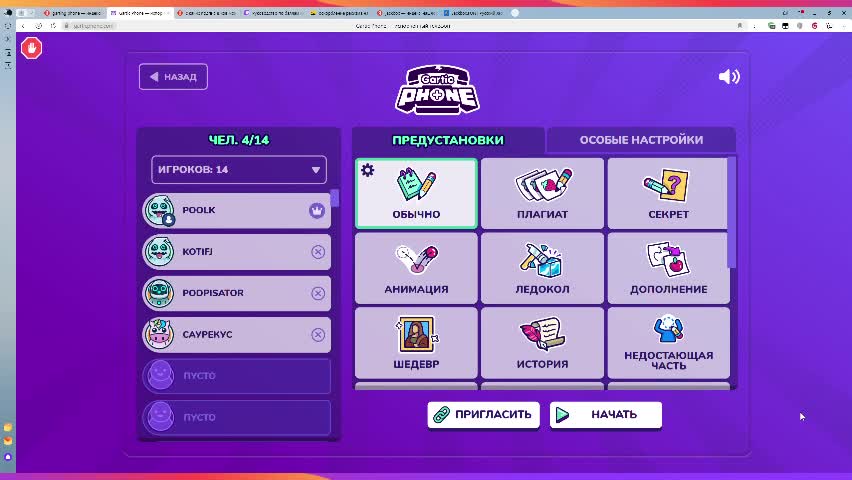This screenshot has height=480, width=852.
Task: Remove player PODPISATOR with the X icon
Action: tap(318, 293)
